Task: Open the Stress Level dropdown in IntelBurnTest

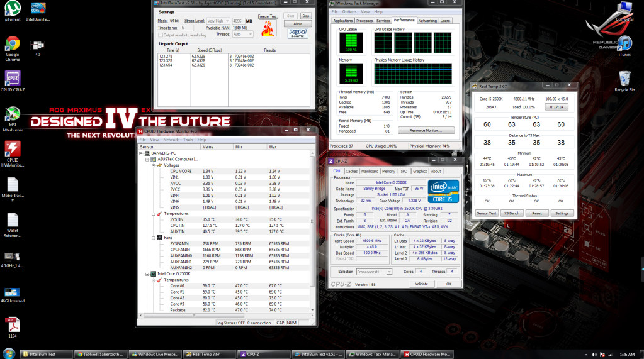Action: point(218,21)
